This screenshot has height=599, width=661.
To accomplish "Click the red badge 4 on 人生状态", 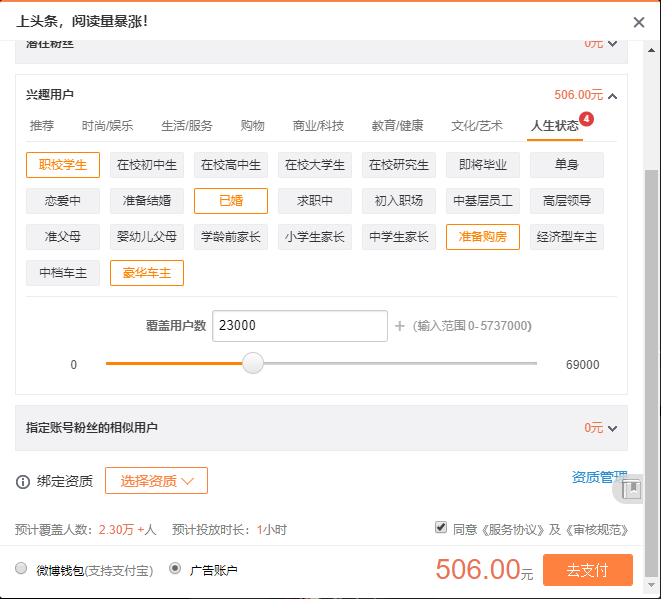I will click(x=586, y=119).
